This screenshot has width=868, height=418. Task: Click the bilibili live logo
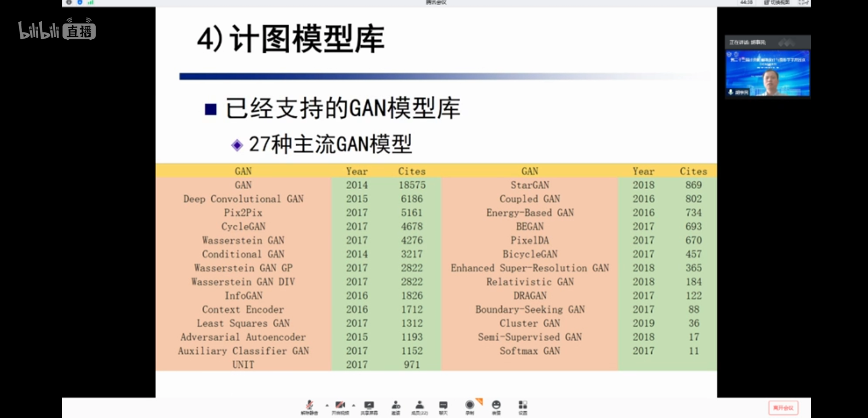[x=57, y=29]
